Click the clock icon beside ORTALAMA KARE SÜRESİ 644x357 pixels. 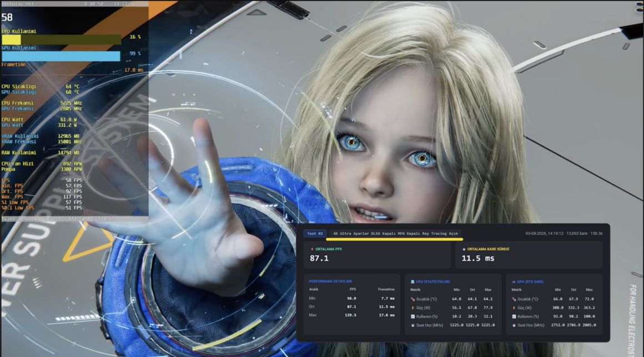464,249
